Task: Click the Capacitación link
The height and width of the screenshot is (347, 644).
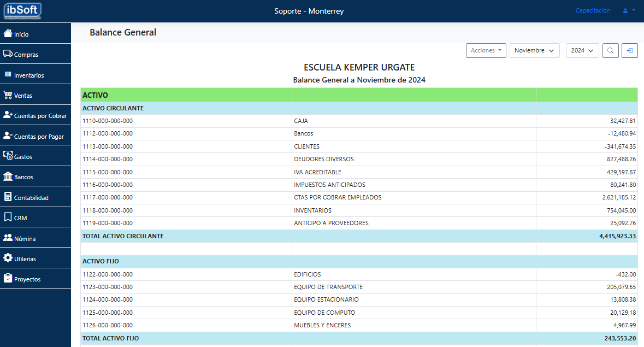Action: click(593, 10)
